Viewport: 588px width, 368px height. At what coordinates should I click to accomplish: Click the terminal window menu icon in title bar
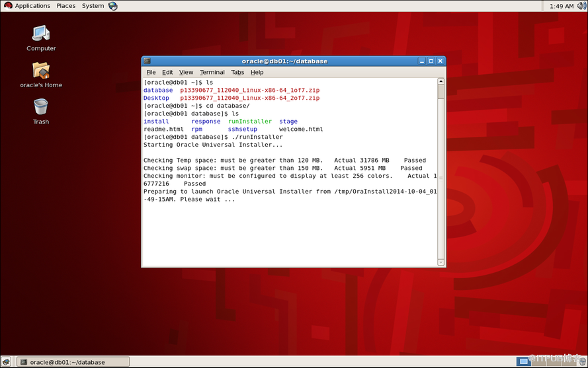(x=147, y=61)
